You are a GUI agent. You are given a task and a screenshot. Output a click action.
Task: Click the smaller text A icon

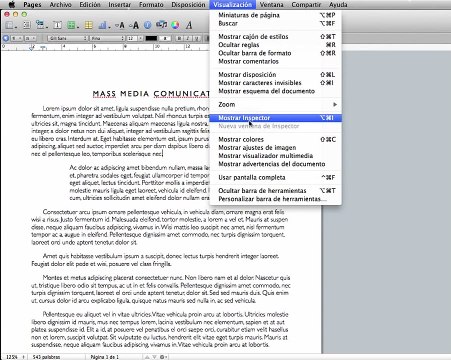click(x=120, y=25)
